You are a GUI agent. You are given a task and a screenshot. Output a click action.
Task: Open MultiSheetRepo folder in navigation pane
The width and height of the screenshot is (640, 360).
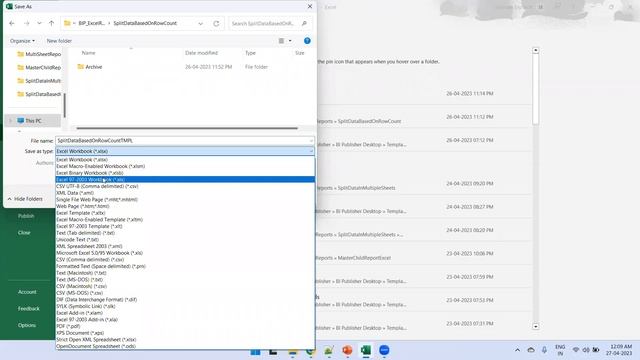point(39,54)
